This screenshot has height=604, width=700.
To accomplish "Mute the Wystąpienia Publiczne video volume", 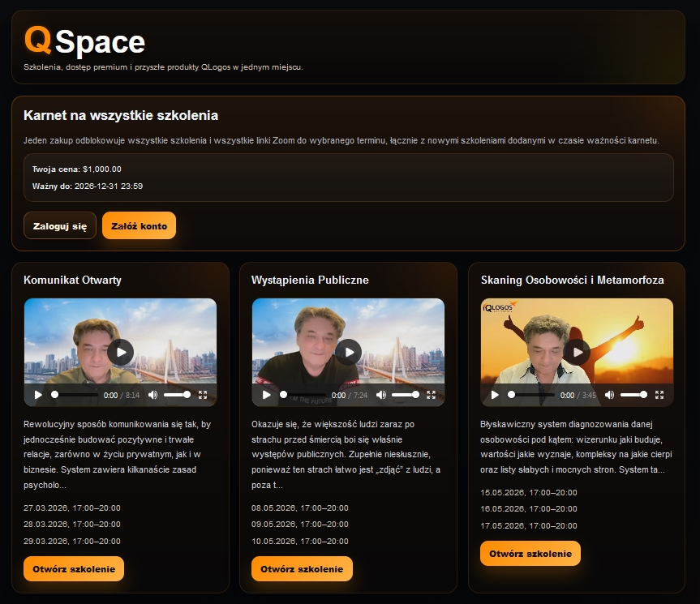I will click(381, 395).
